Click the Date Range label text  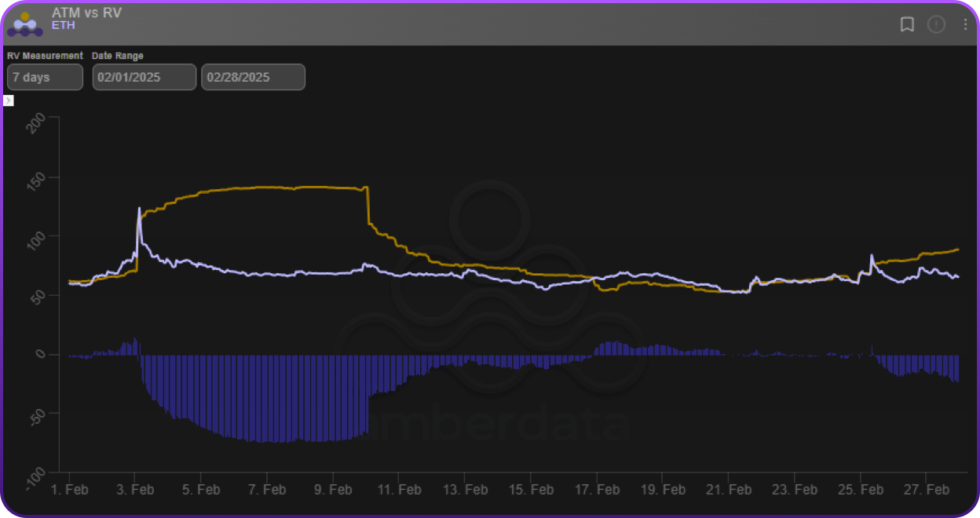click(118, 56)
